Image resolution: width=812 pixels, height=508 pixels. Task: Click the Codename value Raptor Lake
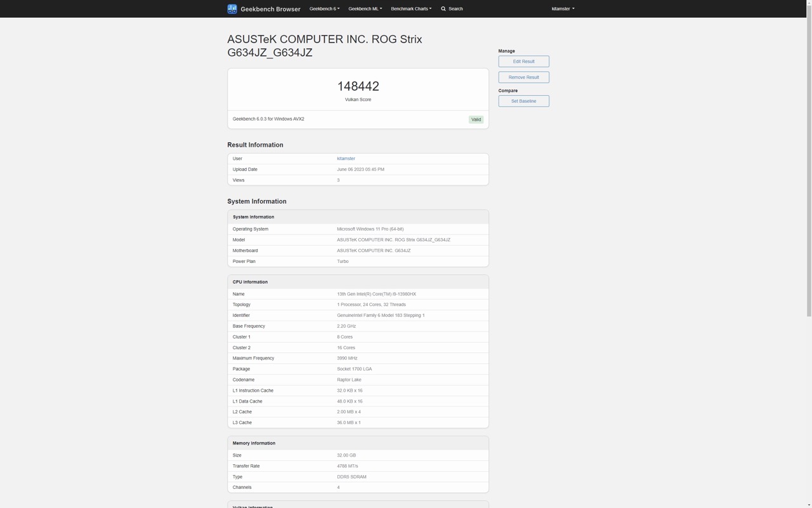click(x=349, y=380)
